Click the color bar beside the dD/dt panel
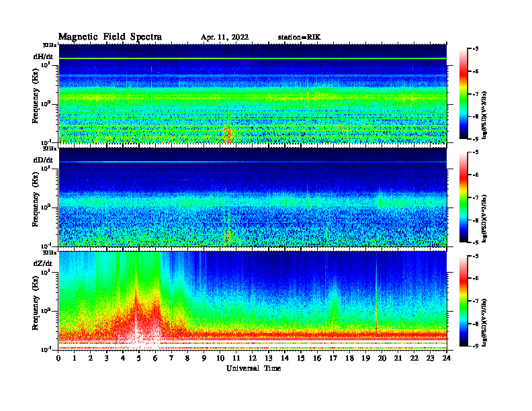The height and width of the screenshot is (411, 532). (x=463, y=197)
